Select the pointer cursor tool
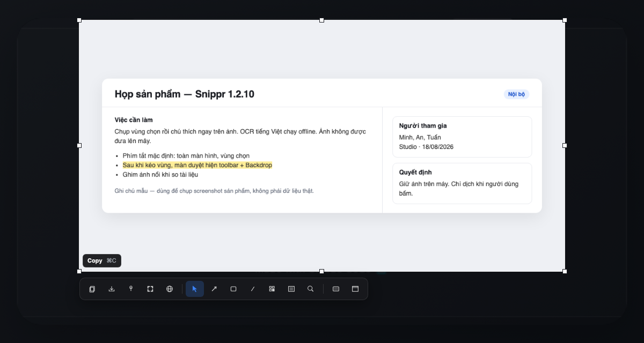The height and width of the screenshot is (343, 644). click(x=195, y=289)
